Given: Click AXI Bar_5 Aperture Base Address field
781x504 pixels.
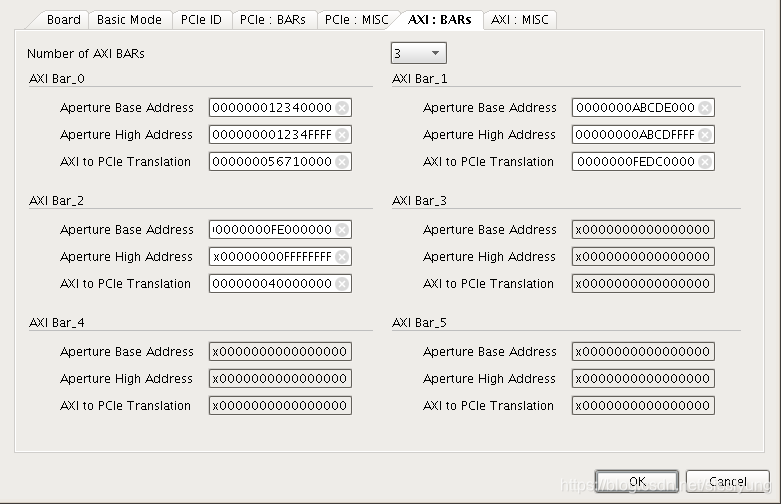Looking at the screenshot, I should 644,352.
